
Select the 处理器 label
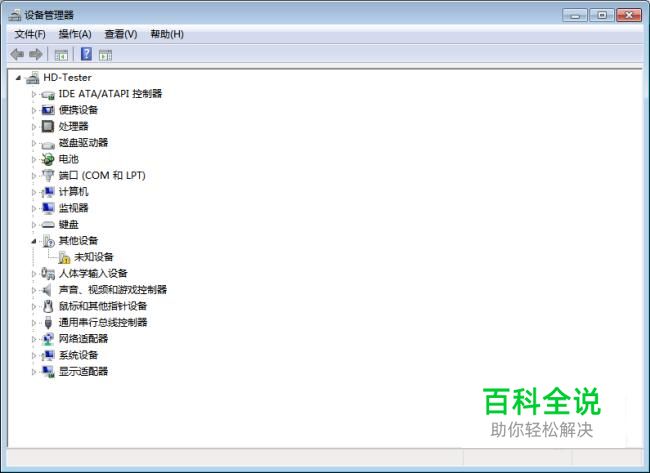73,126
